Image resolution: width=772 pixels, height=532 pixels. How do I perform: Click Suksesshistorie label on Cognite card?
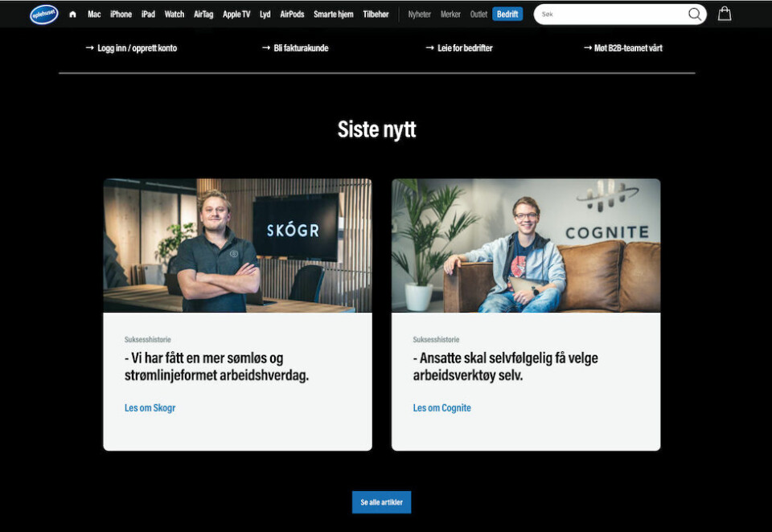pos(436,340)
